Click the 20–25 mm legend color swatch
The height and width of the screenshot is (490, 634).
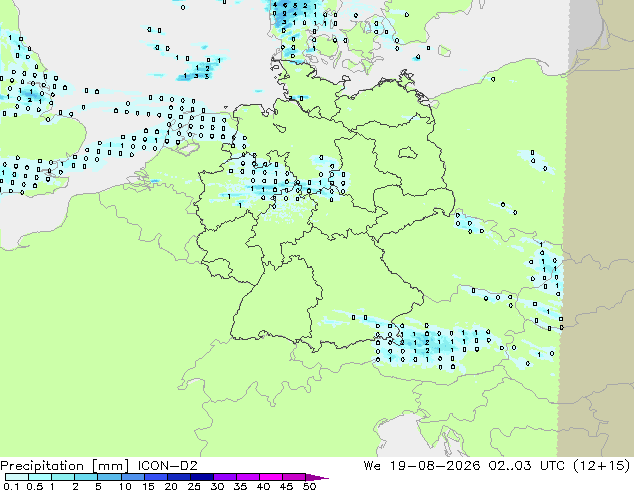point(178,477)
